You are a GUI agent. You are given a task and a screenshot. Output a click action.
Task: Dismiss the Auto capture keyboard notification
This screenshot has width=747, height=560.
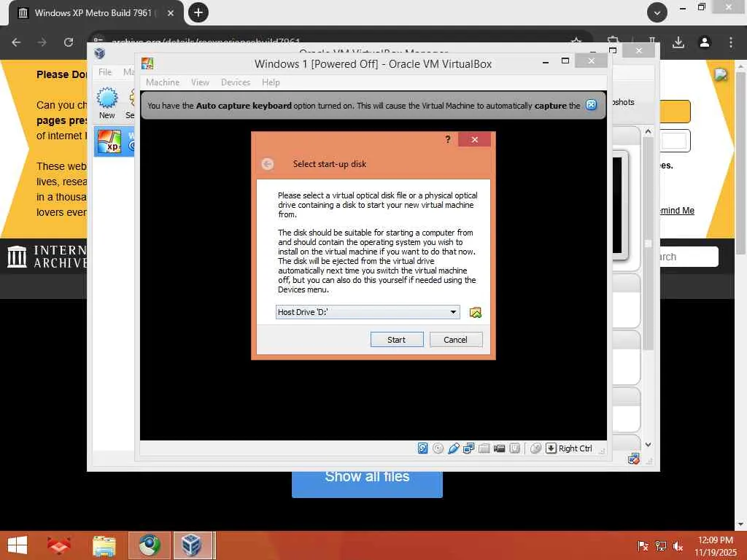tap(591, 105)
